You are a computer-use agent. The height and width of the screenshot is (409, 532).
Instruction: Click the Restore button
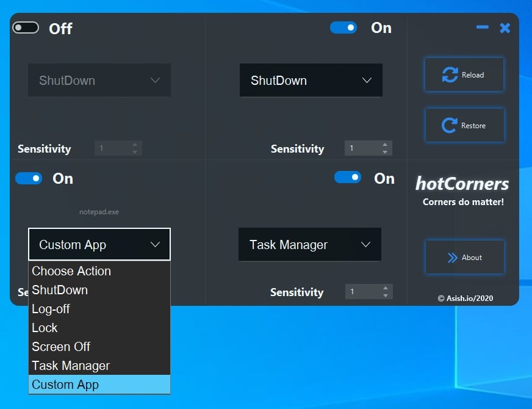pyautogui.click(x=464, y=125)
